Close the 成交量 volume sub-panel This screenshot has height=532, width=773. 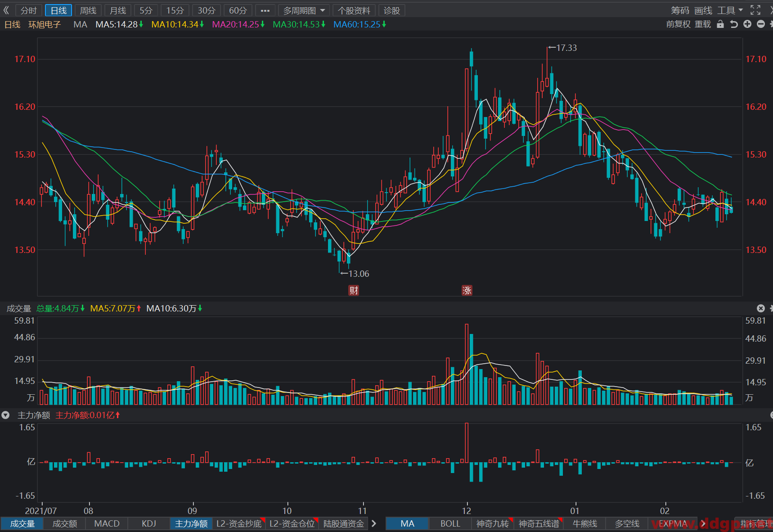(x=761, y=308)
